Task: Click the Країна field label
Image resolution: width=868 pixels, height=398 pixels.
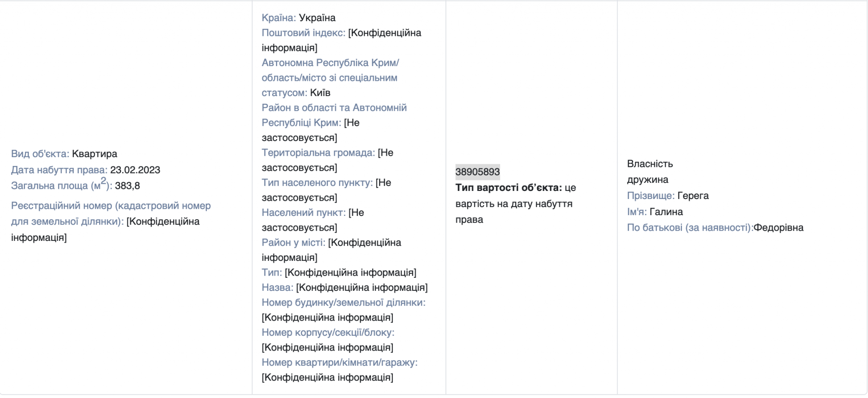Action: [278, 18]
